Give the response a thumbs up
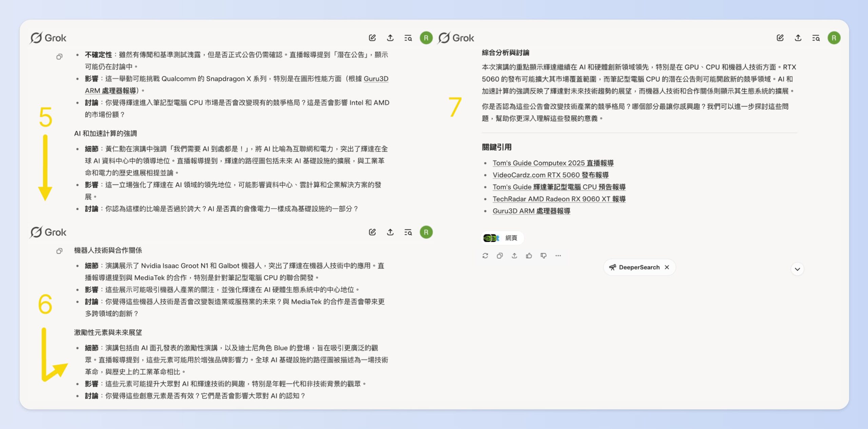The image size is (868, 429). point(529,256)
